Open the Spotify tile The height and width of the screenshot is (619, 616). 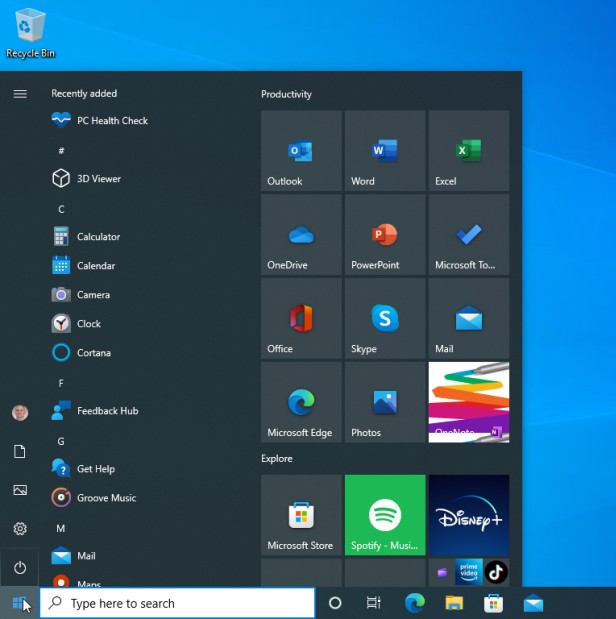pyautogui.click(x=384, y=515)
